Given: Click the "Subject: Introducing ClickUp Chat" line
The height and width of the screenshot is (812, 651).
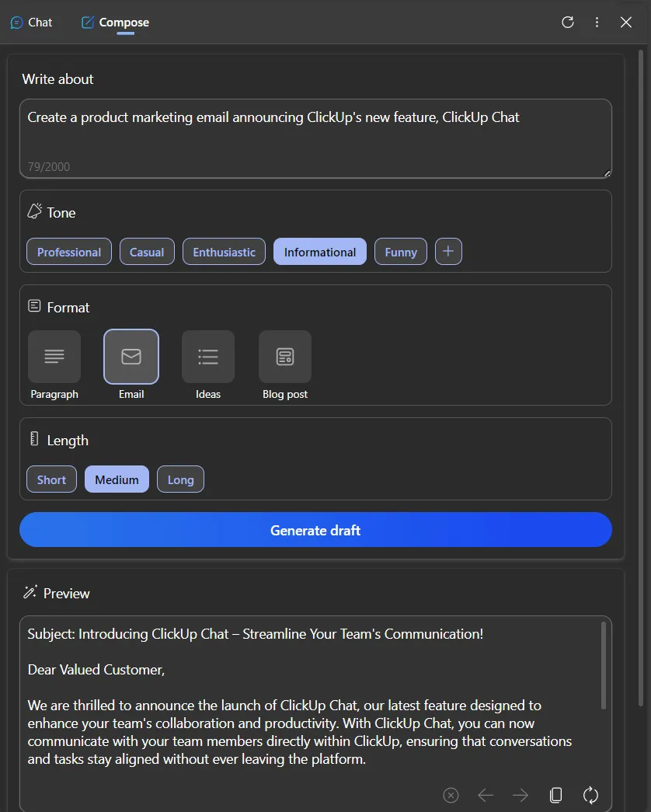Looking at the screenshot, I should 256,634.
